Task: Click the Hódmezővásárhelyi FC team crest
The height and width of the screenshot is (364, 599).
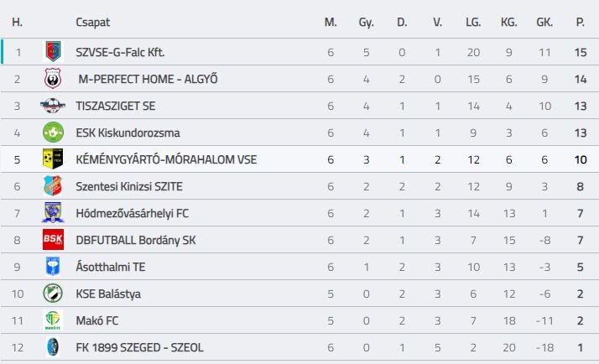Action: [53, 213]
